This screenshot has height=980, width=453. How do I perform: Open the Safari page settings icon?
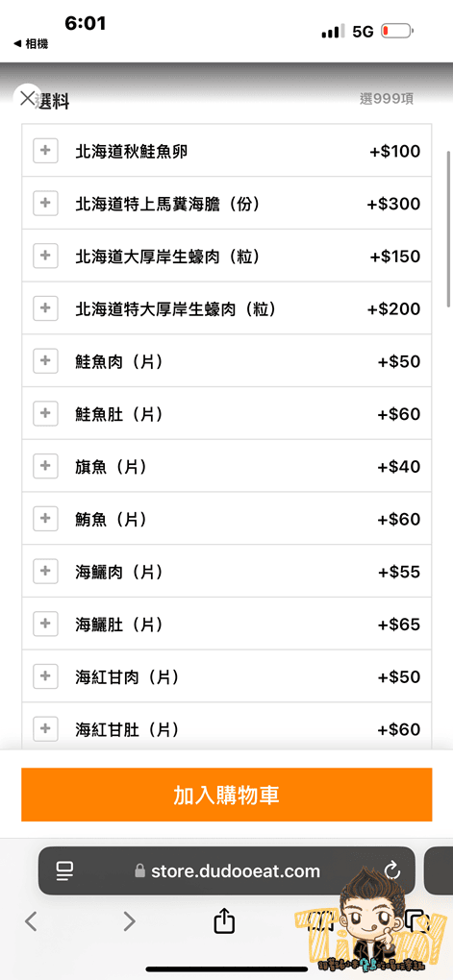tap(64, 870)
